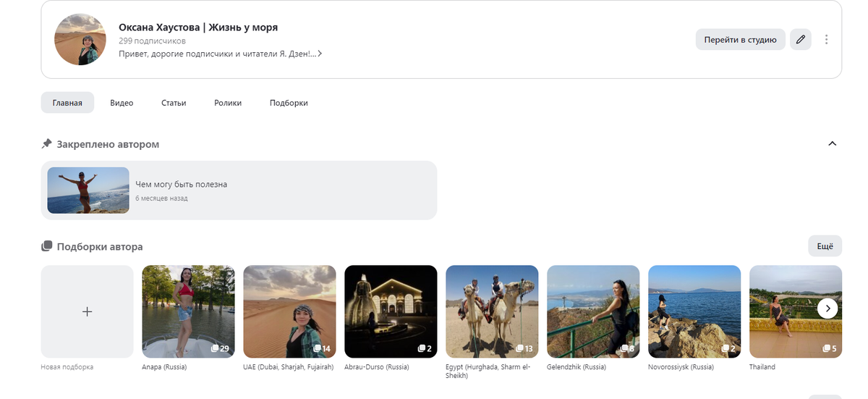
Task: Open the Статьи tab
Action: [x=174, y=103]
